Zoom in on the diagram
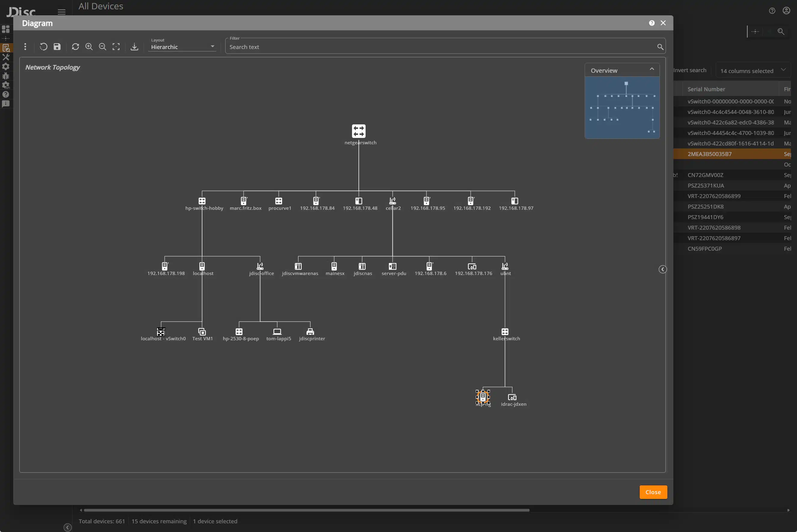This screenshot has height=532, width=797. [89, 47]
